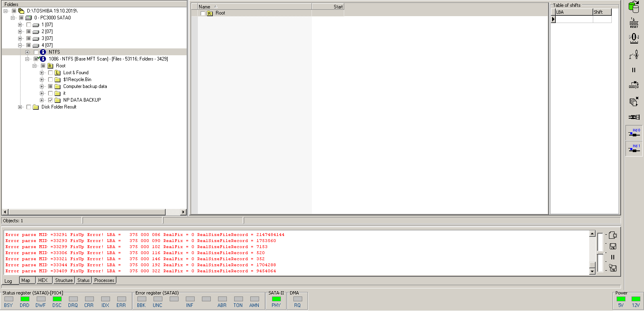Screen dimensions: 644x311
Task: Click the TOSHIBA task folder icon
Action: tap(21, 11)
